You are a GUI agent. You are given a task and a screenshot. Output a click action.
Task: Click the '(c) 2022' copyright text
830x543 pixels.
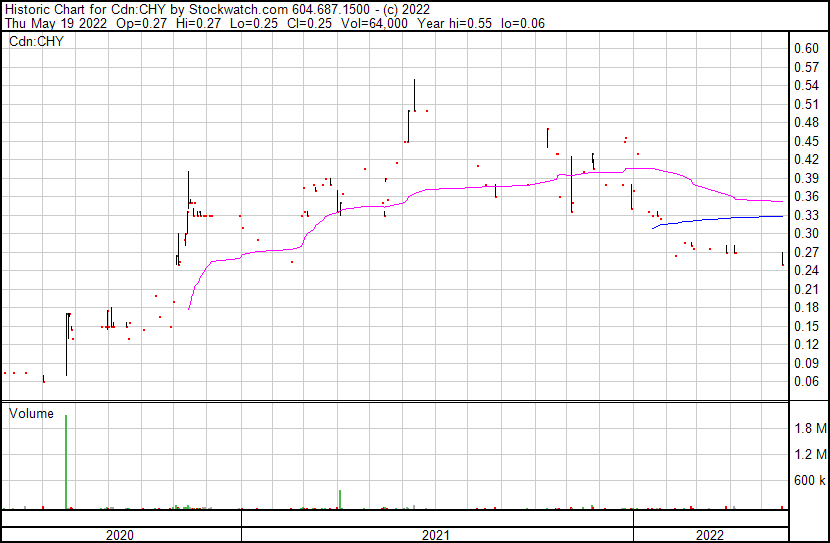click(x=406, y=10)
